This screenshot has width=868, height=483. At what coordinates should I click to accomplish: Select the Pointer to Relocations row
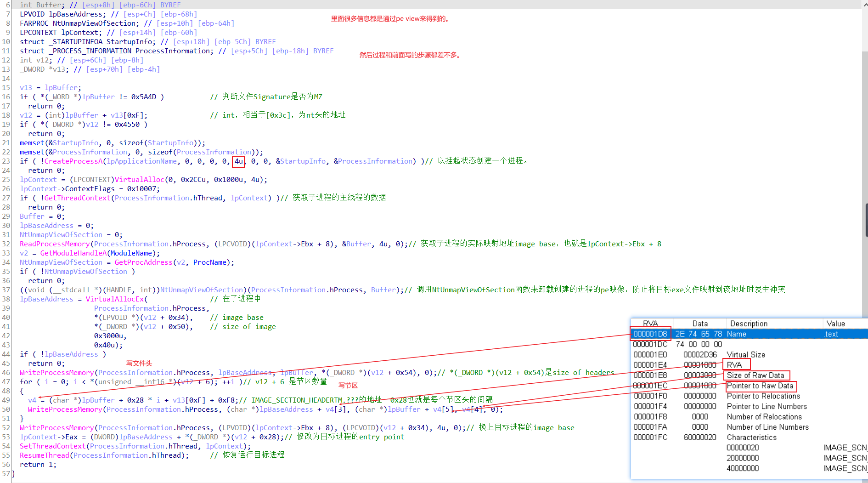click(750, 396)
